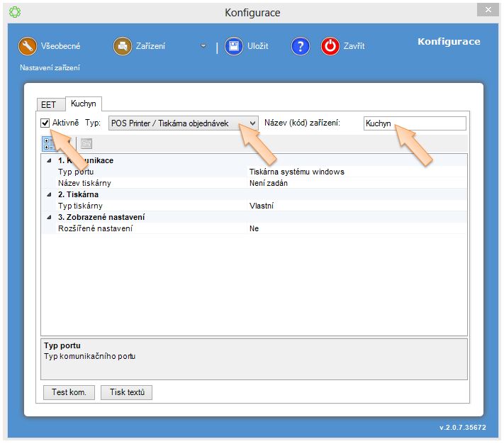Screen dimensions: 504x444
Task: Click the Zařízení printer icon
Action: pyautogui.click(x=123, y=46)
